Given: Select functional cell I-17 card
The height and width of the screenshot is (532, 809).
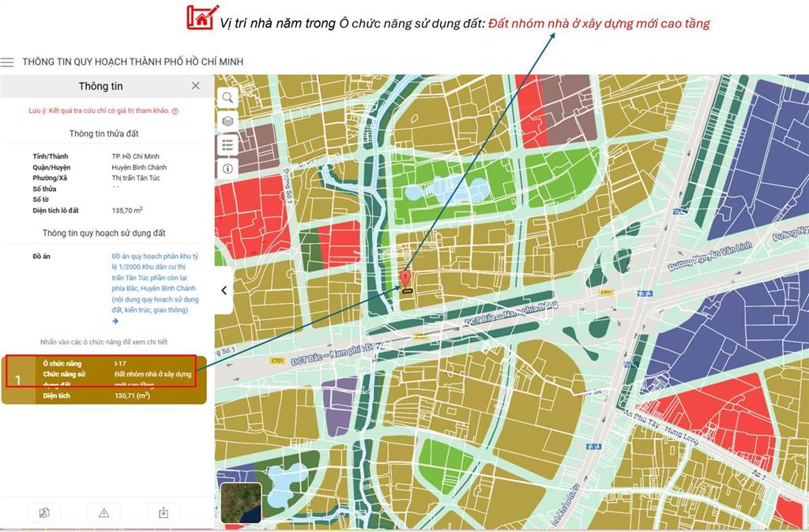Looking at the screenshot, I should [119, 379].
